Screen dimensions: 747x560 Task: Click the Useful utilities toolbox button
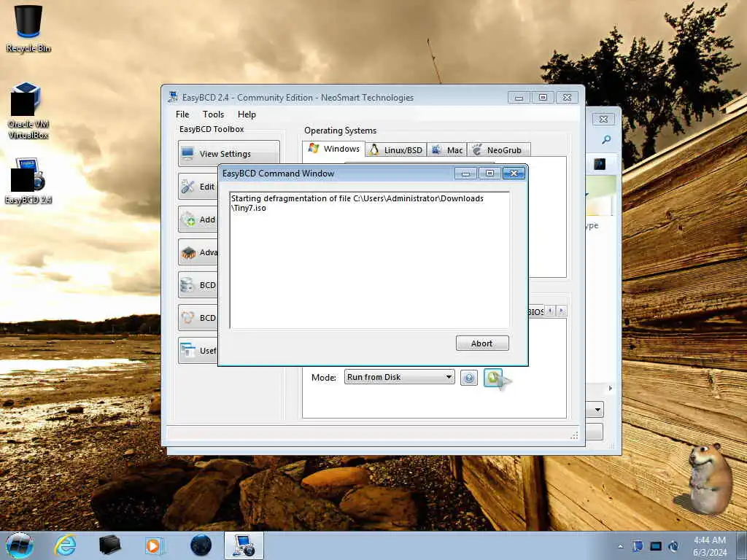pos(198,351)
